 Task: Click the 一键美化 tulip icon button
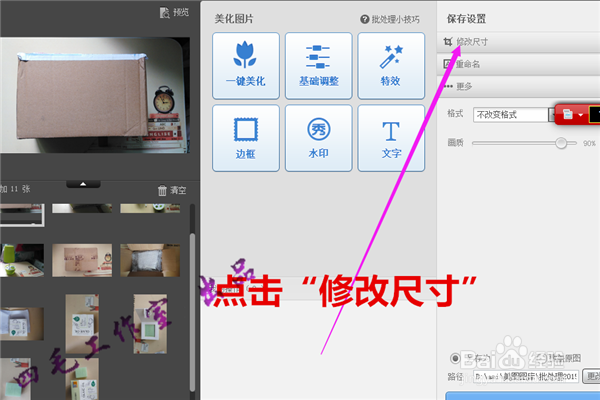[246, 66]
